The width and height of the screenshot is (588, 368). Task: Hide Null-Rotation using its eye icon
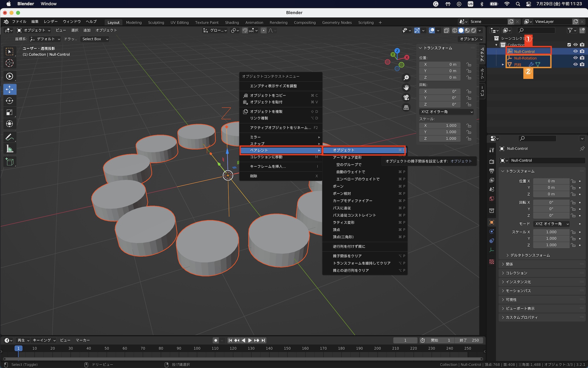coord(575,58)
